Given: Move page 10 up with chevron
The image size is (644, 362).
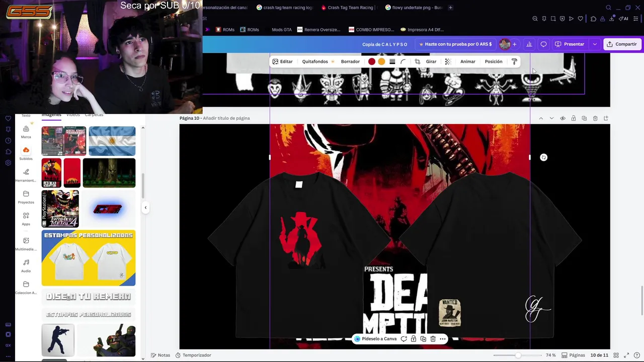Looking at the screenshot, I should click(x=541, y=118).
